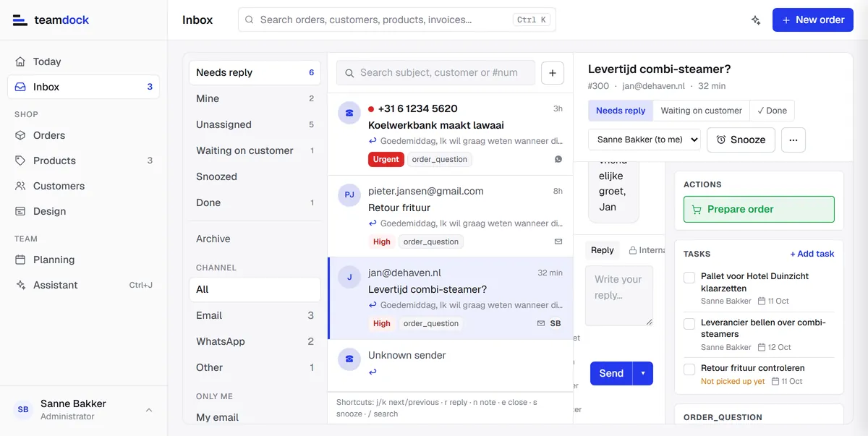868x436 pixels.
Task: Click the Design layout icon
Action: pyautogui.click(x=20, y=211)
